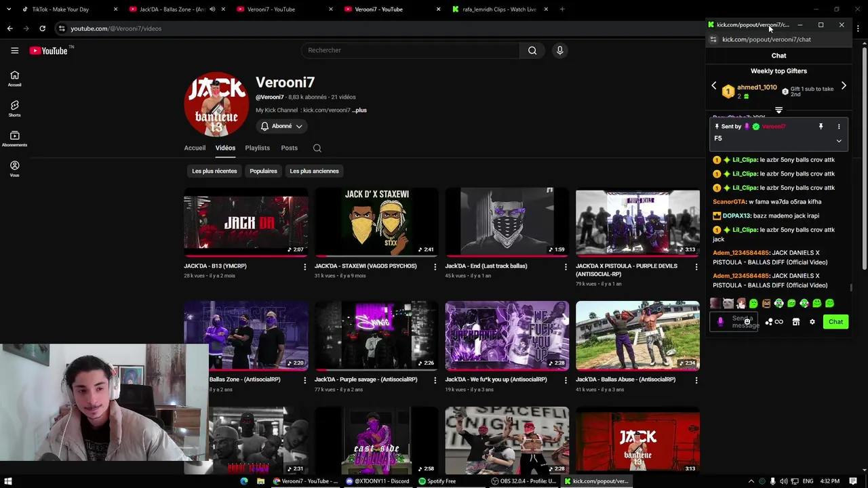Screen dimensions: 868x488
Task: Open Abonnements in the YouTube sidebar
Action: pos(14,138)
